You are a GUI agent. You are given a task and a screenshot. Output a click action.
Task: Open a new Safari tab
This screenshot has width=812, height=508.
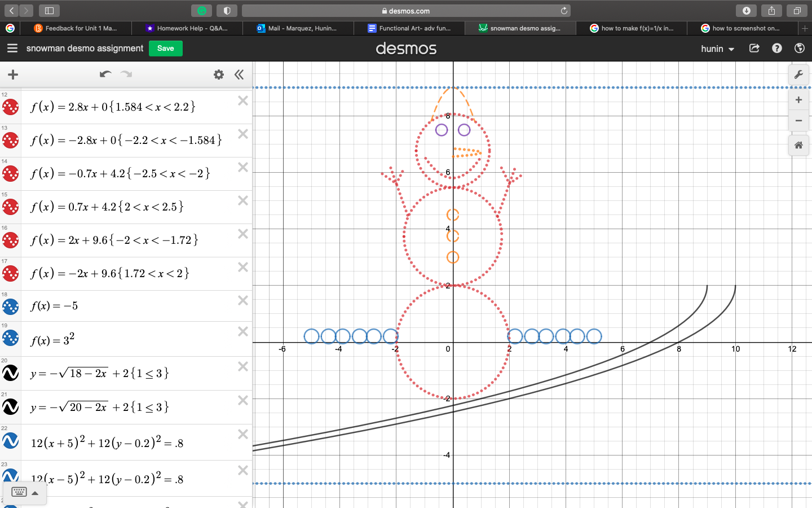(805, 28)
